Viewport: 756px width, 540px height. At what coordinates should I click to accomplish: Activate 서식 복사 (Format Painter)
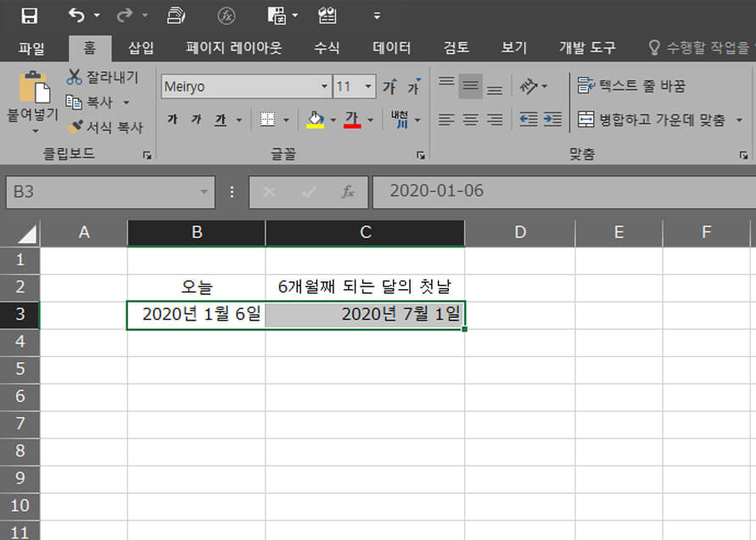point(94,127)
